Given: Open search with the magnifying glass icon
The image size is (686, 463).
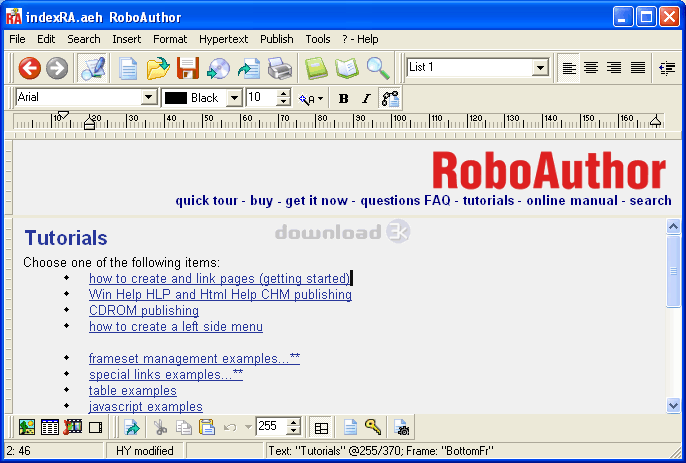Looking at the screenshot, I should (x=378, y=68).
